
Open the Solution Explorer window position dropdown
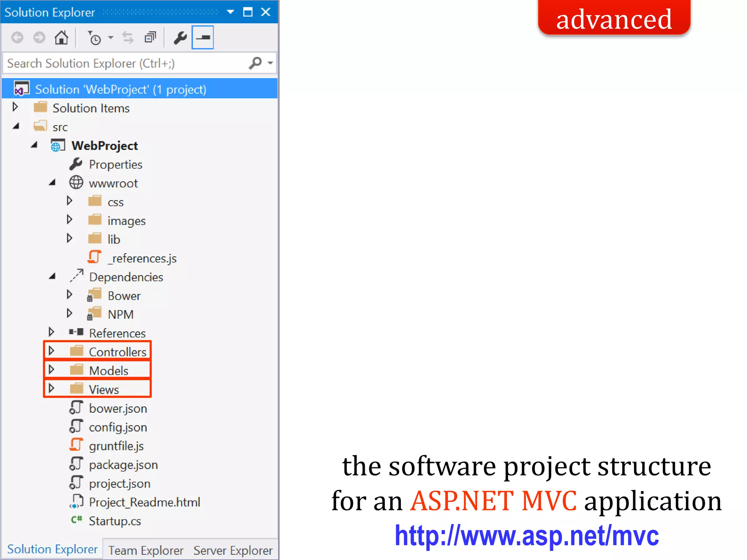[231, 12]
